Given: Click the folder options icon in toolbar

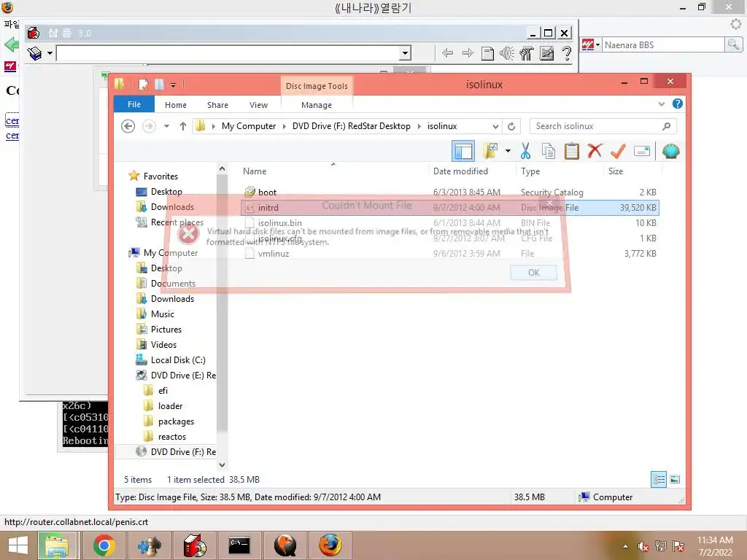Looking at the screenshot, I should point(490,152).
